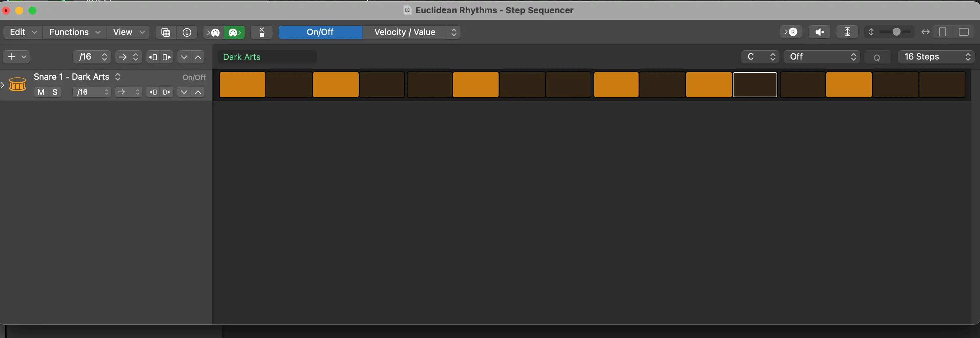Select the On/Off edit mode button
980x338 pixels.
(320, 32)
